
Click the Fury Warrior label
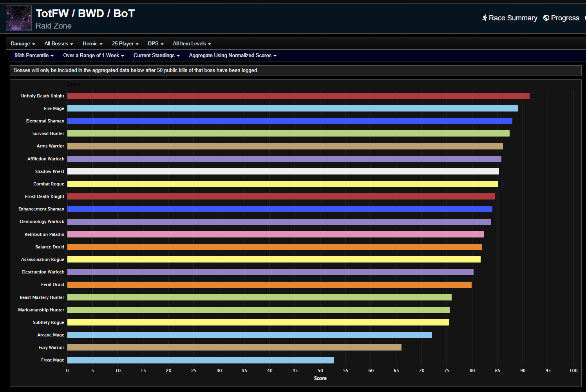pyautogui.click(x=51, y=347)
